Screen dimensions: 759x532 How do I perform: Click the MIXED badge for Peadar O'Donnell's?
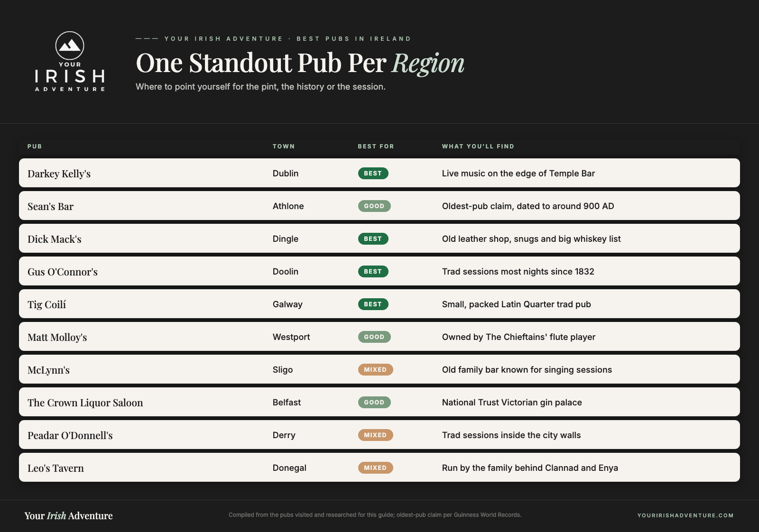tap(375, 435)
